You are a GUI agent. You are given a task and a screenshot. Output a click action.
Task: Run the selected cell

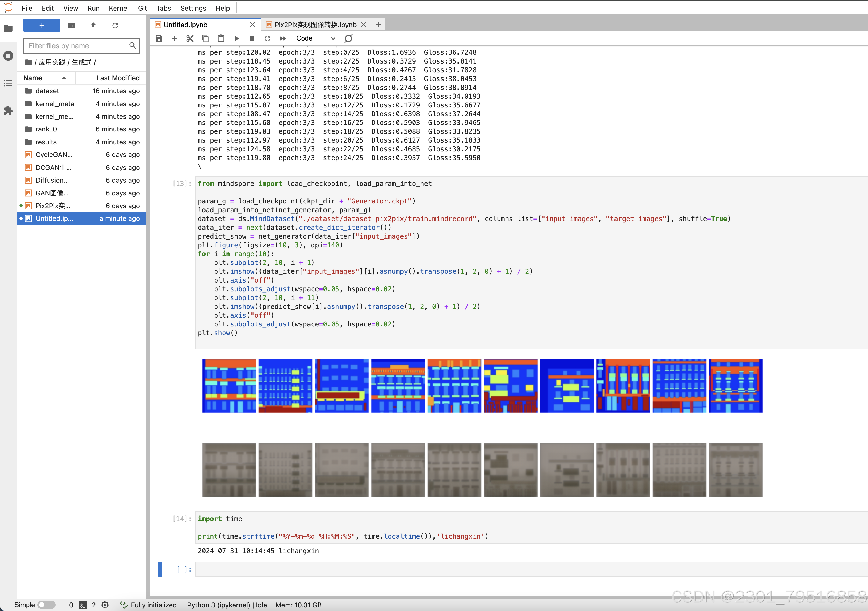click(237, 38)
